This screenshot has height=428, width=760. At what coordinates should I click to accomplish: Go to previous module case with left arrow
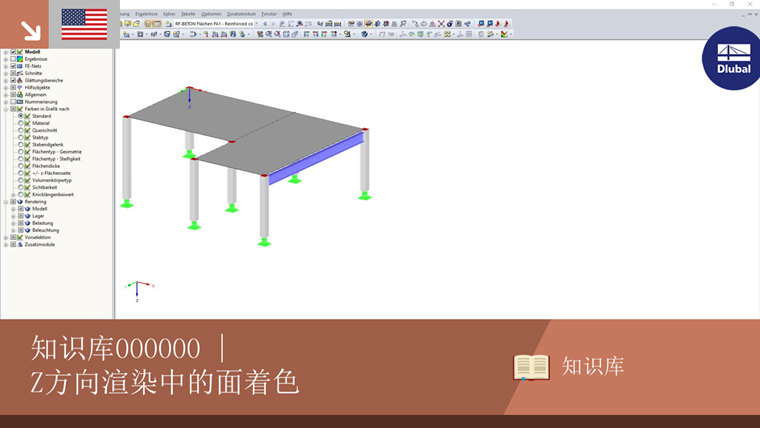tap(265, 24)
